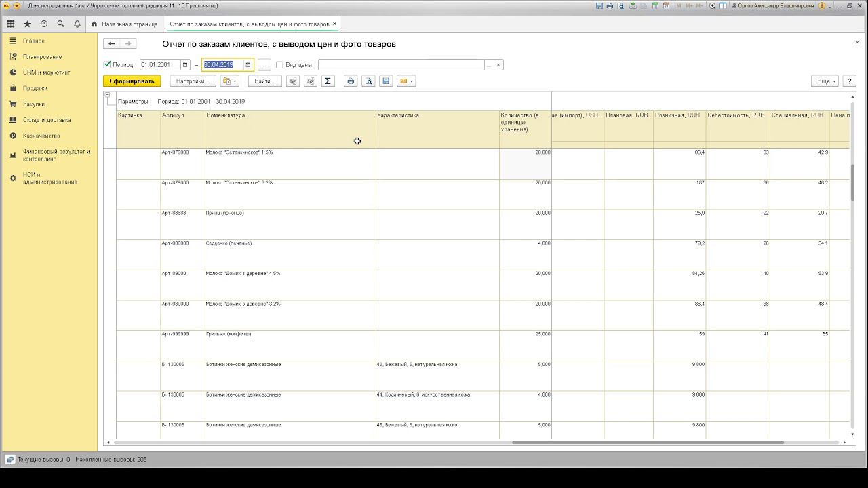Open the Главное section
Screen dimensions: 868x488
tap(34, 41)
